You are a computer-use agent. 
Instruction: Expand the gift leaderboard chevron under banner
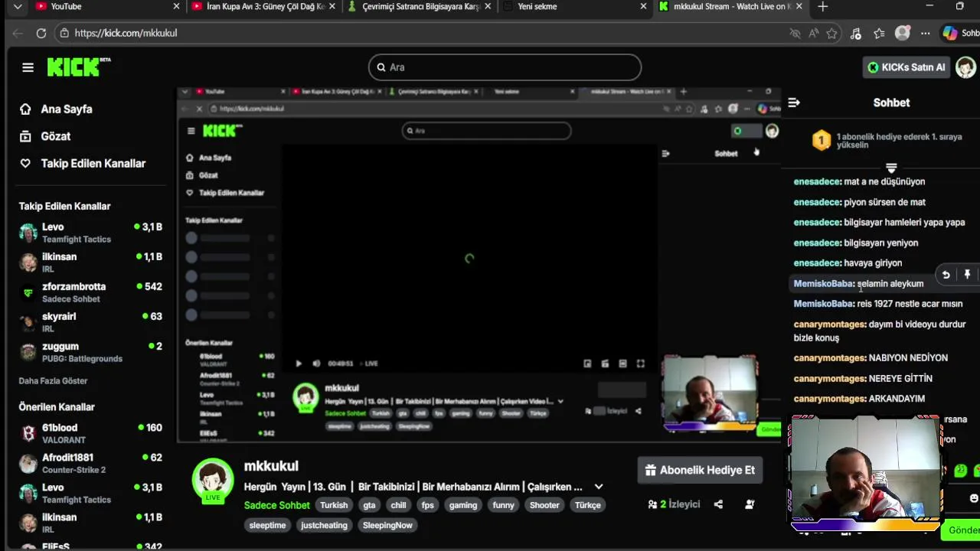(891, 168)
